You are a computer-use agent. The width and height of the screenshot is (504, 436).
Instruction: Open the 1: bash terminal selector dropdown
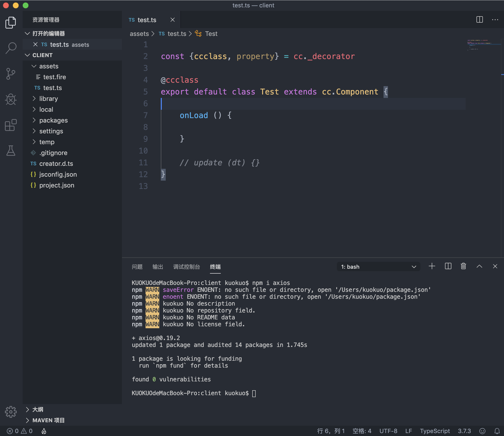378,267
